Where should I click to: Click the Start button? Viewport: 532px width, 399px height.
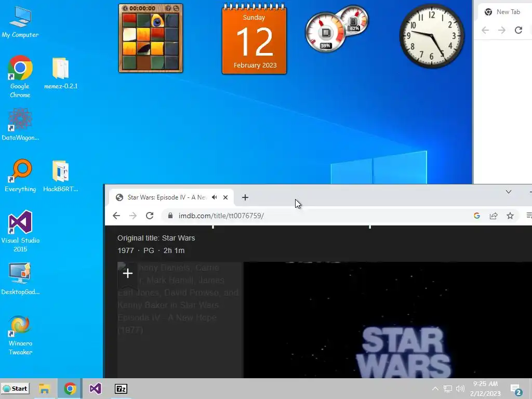(15, 389)
